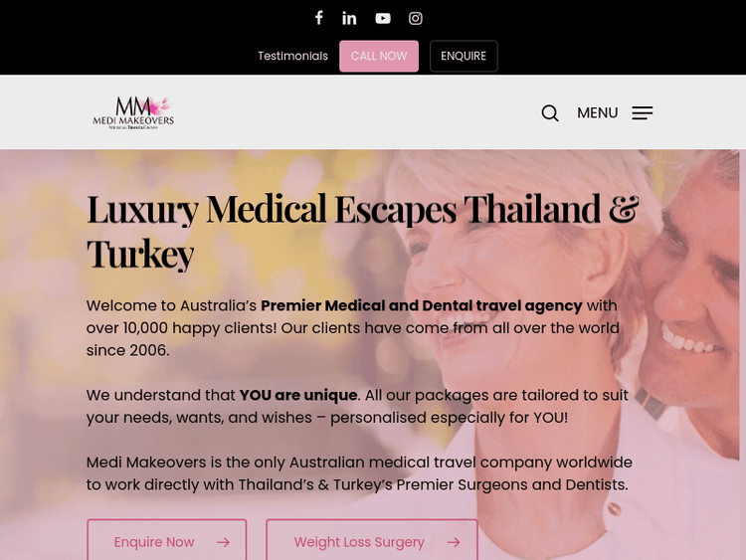Open the Testimonials link
Image resolution: width=746 pixels, height=560 pixels.
click(292, 56)
